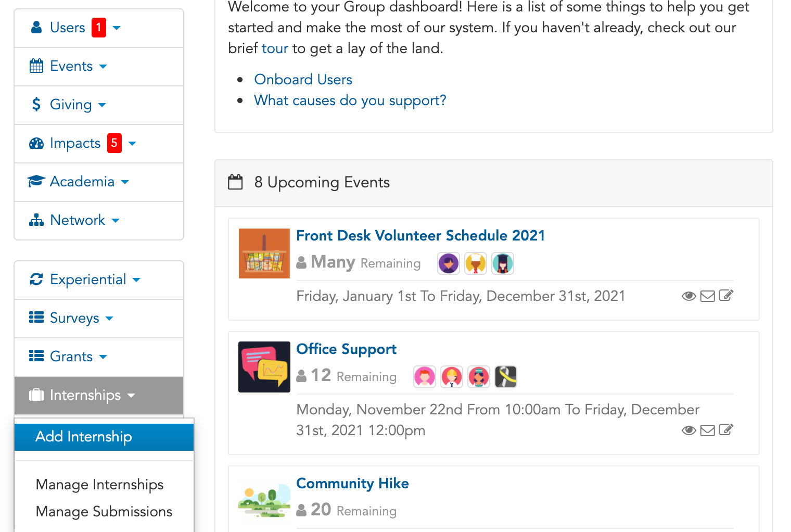This screenshot has width=791, height=532.
Task: Follow the tour link in welcome text
Action: coord(275,48)
